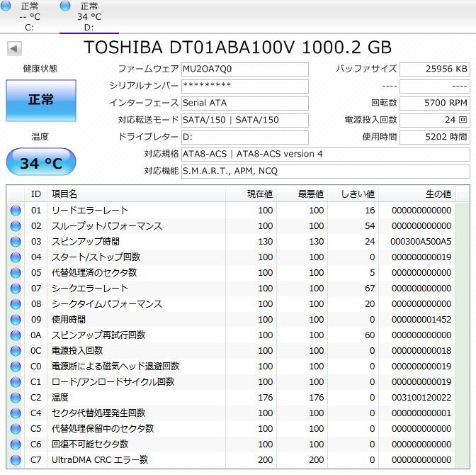Click status icon for スピンアップ時間 row
Viewport: 476px width, 475px height.
[16, 242]
